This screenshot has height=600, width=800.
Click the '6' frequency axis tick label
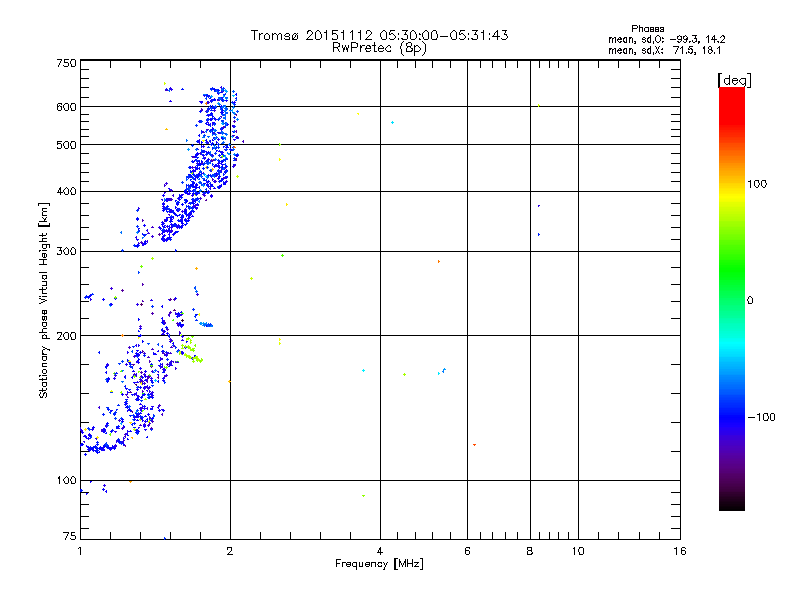(467, 551)
